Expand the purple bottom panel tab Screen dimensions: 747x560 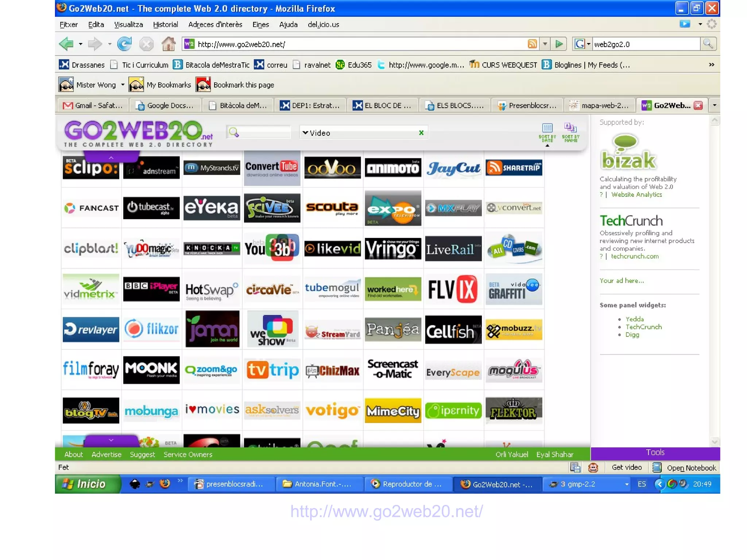pyautogui.click(x=111, y=441)
